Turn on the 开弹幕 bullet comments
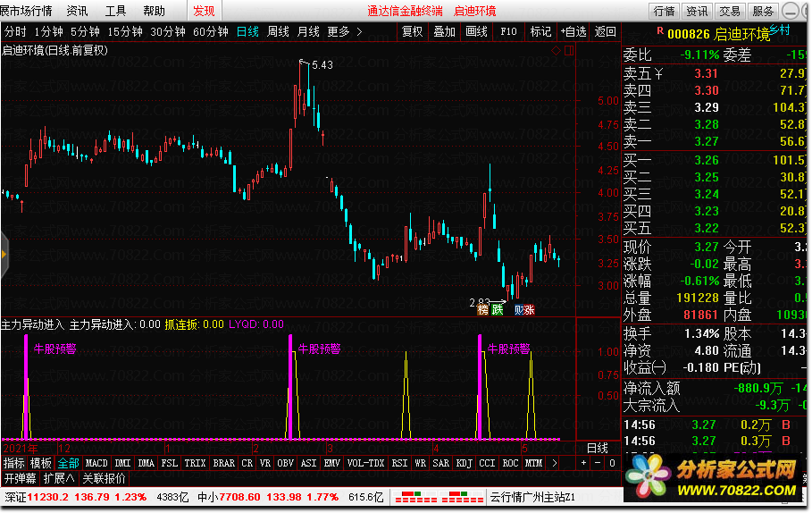Image resolution: width=812 pixels, height=513 pixels. click(21, 478)
